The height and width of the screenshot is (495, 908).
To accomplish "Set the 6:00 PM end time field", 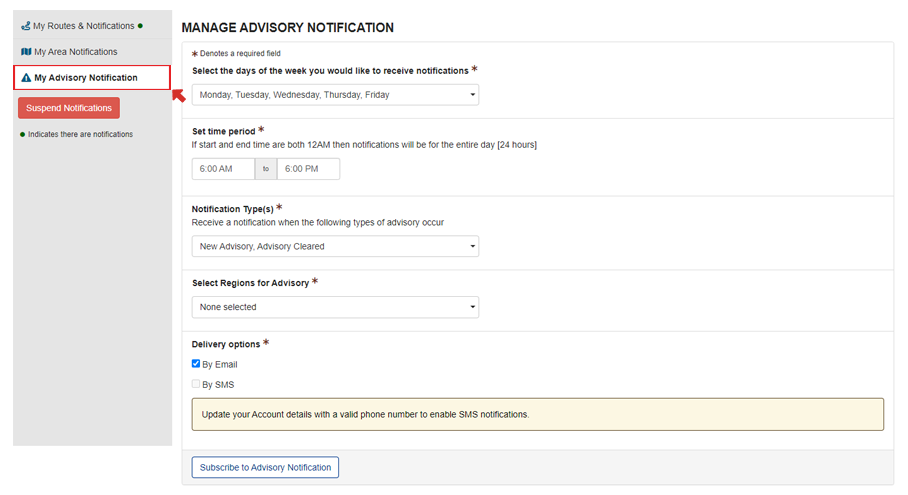I will click(x=308, y=168).
